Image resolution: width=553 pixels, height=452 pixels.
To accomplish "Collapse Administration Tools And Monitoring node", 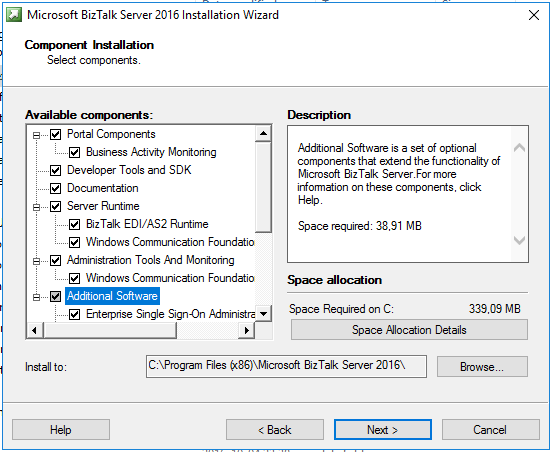I will pyautogui.click(x=36, y=261).
